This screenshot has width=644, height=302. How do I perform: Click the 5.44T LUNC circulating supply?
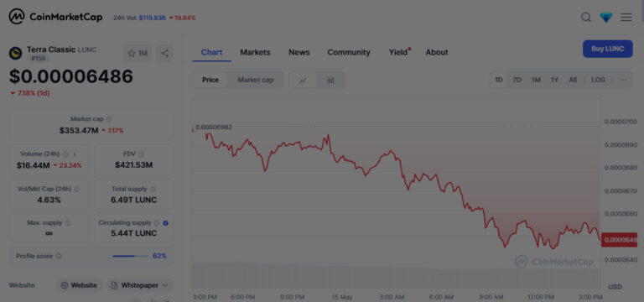coord(134,233)
